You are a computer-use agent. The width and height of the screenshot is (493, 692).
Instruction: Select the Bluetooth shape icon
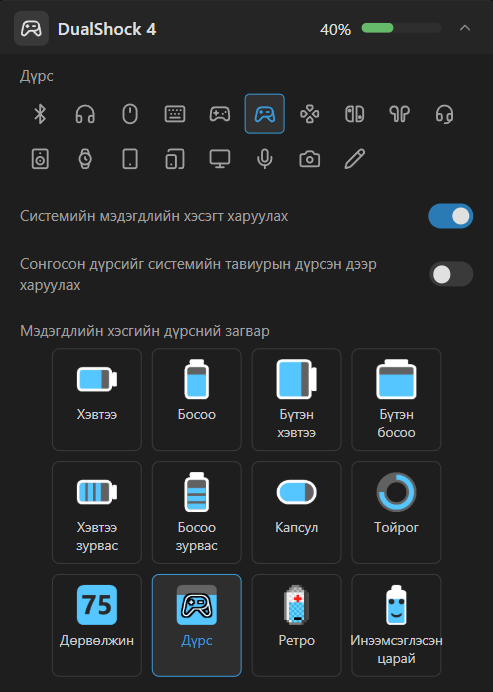click(40, 114)
